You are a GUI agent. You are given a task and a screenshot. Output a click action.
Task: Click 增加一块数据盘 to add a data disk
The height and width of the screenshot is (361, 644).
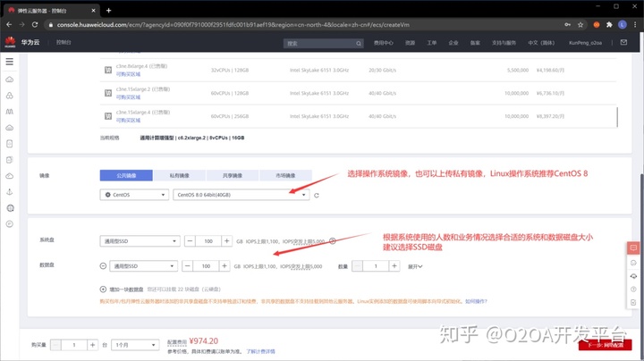pyautogui.click(x=126, y=290)
